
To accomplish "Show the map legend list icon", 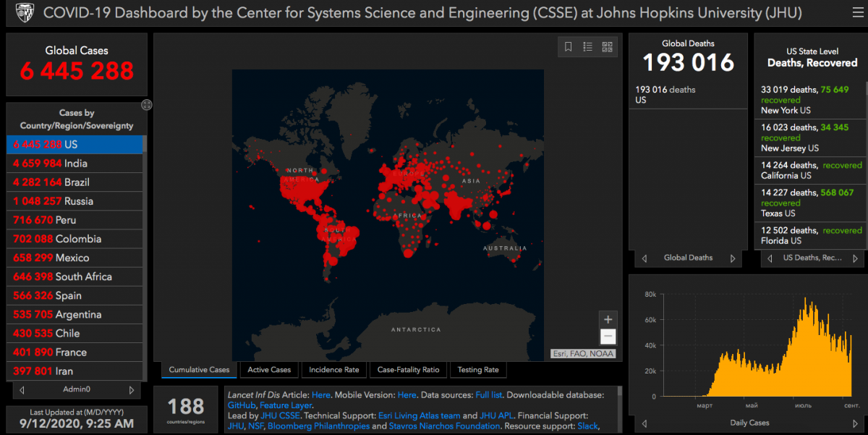I will [588, 46].
